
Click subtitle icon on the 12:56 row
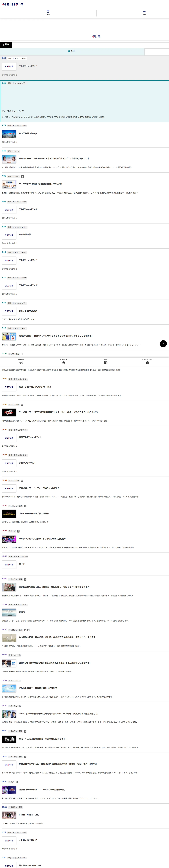[22, 404]
